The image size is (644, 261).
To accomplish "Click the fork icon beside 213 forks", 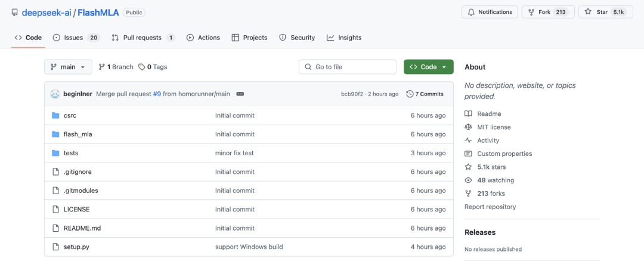I will tap(468, 194).
